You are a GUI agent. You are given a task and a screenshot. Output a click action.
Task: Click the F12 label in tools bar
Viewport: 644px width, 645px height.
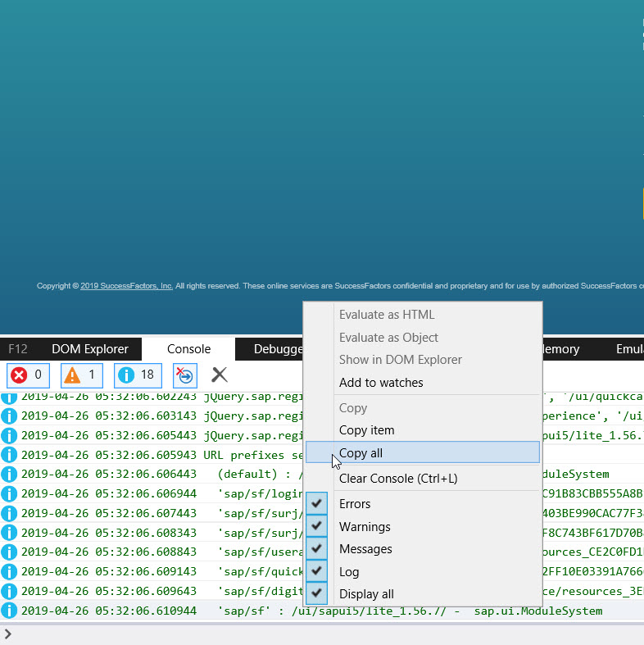(x=18, y=349)
